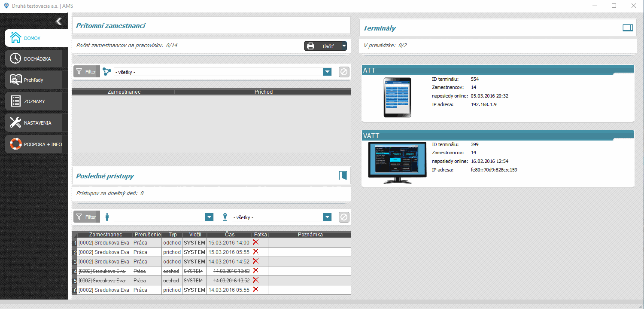Viewport: 644px width, 309px height.
Task: Click terminal ID value 399
Action: 474,145
